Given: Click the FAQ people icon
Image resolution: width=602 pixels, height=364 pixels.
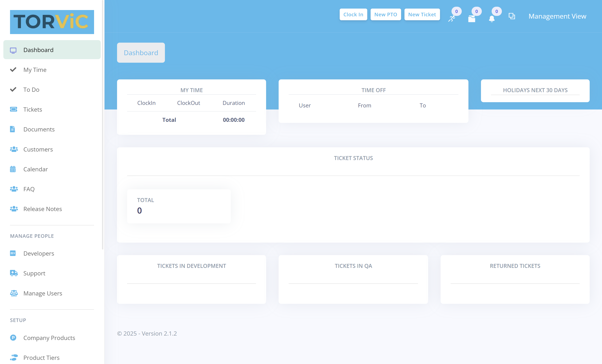Looking at the screenshot, I should [x=14, y=189].
